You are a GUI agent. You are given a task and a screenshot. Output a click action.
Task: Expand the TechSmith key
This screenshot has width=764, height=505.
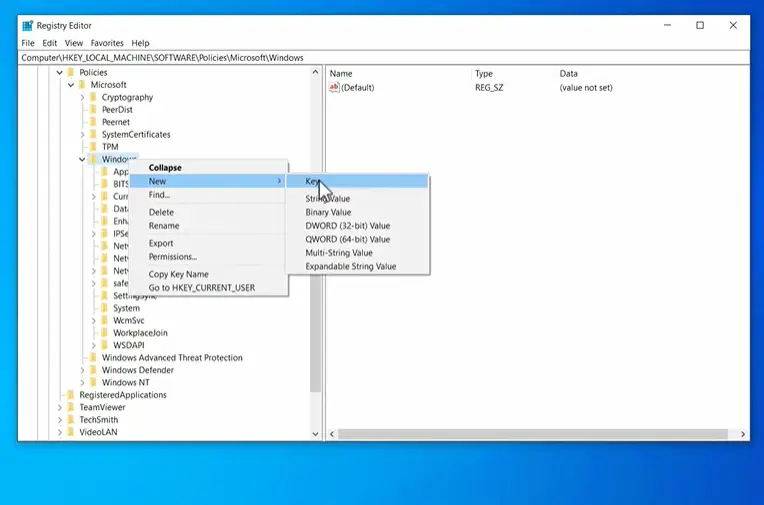pos(60,420)
